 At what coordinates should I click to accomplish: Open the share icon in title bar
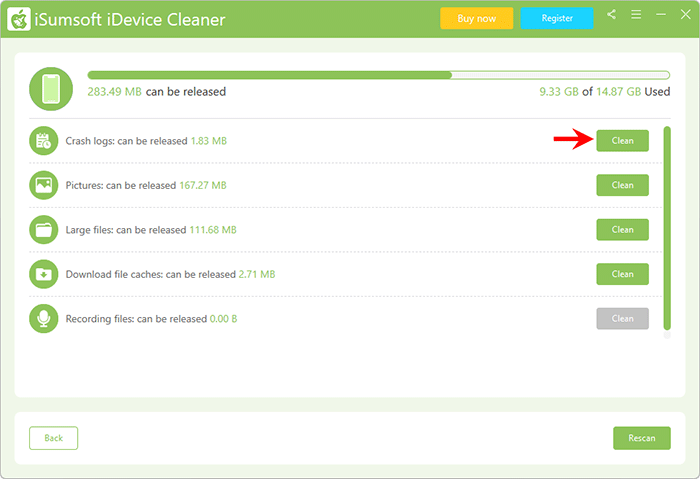click(612, 15)
